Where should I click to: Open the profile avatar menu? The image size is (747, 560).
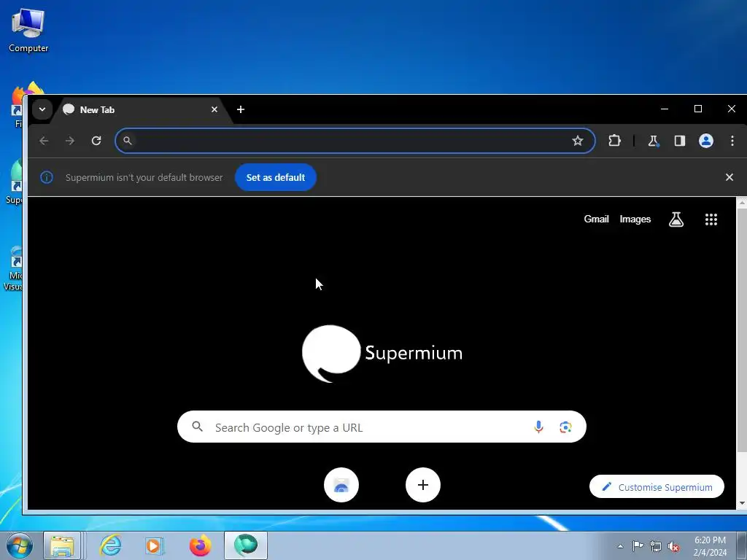(706, 141)
